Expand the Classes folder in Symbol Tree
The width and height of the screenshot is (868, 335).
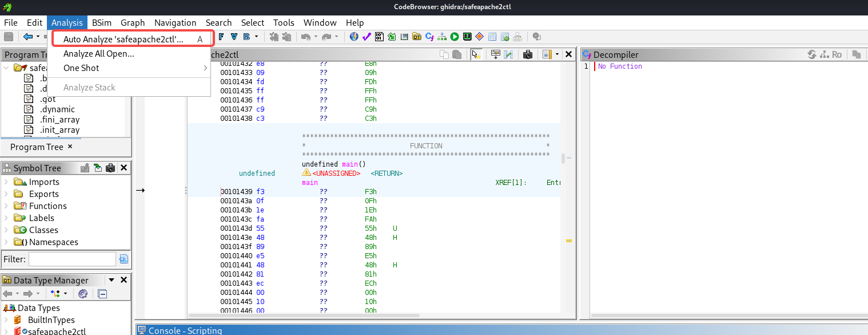point(6,230)
